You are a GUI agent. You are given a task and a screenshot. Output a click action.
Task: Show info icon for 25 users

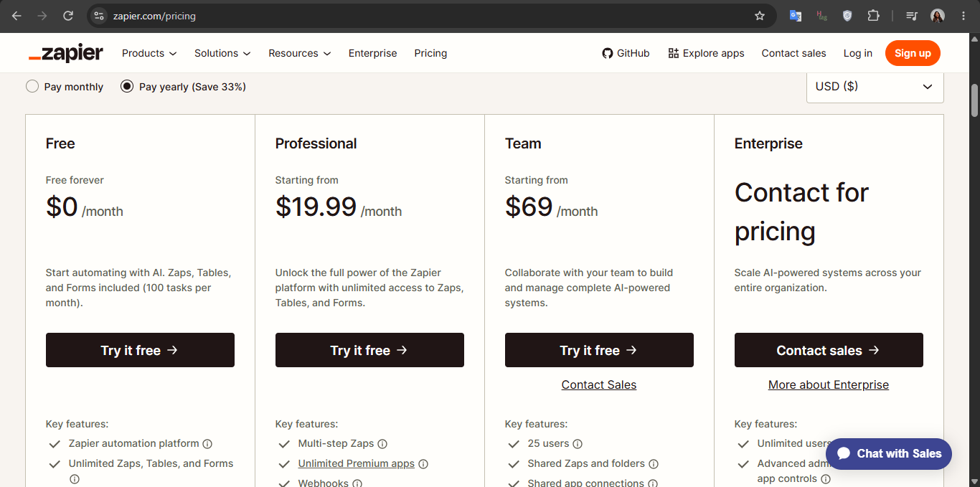(578, 444)
